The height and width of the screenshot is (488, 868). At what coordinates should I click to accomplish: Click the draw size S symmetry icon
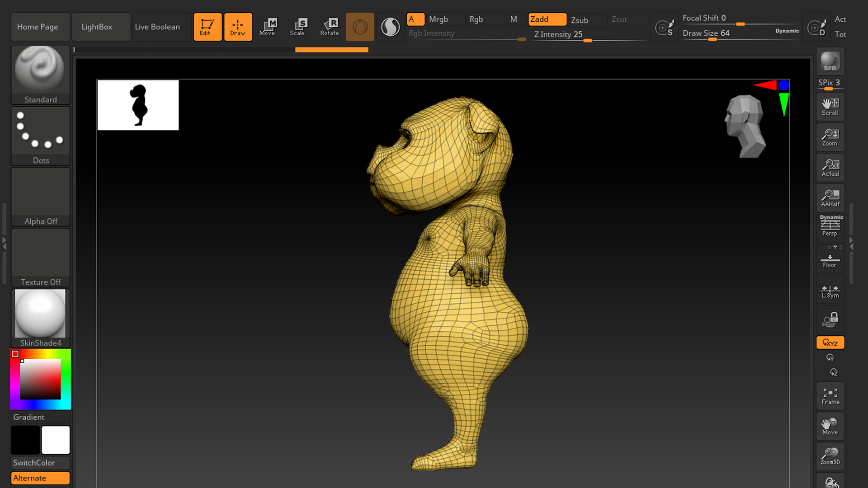point(664,28)
